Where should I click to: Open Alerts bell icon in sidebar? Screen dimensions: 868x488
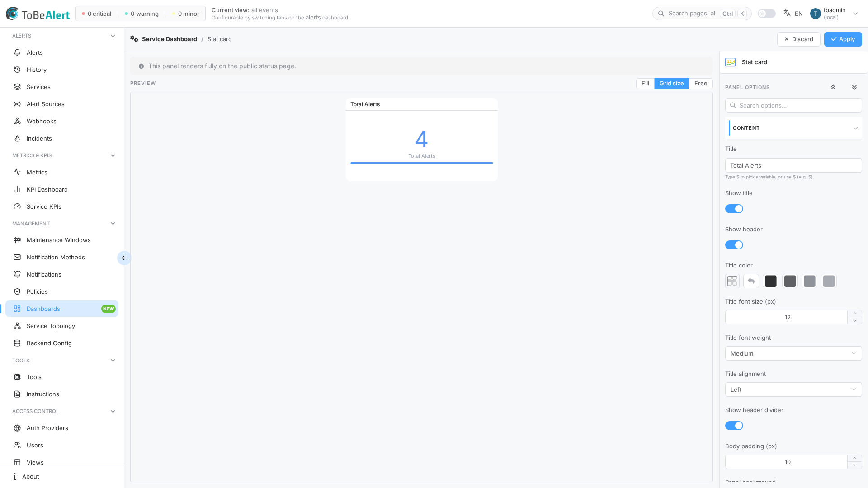[x=17, y=52]
